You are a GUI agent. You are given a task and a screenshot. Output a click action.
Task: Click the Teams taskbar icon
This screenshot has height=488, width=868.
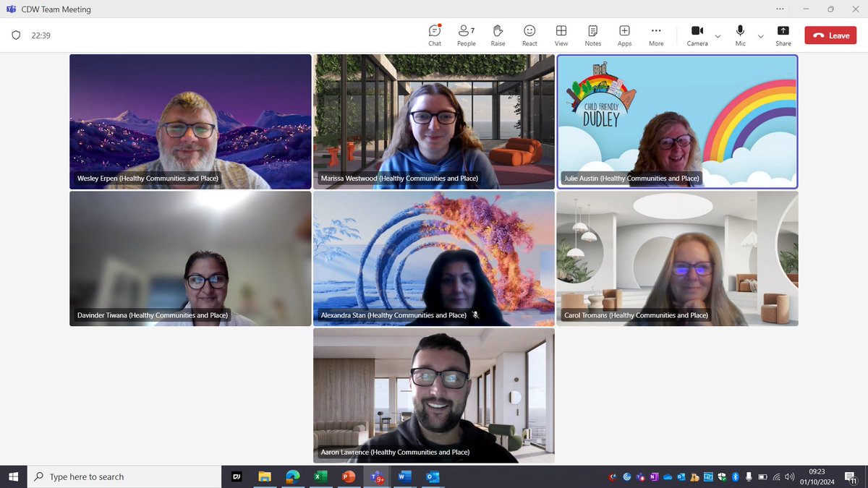coord(376,476)
